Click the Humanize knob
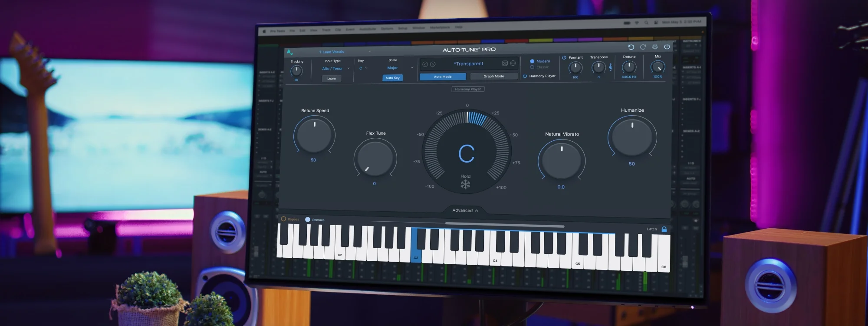Image resolution: width=868 pixels, height=326 pixels. (632, 136)
